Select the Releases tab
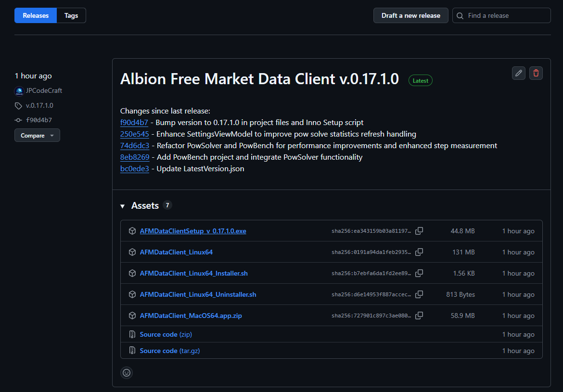The width and height of the screenshot is (563, 392). click(36, 15)
